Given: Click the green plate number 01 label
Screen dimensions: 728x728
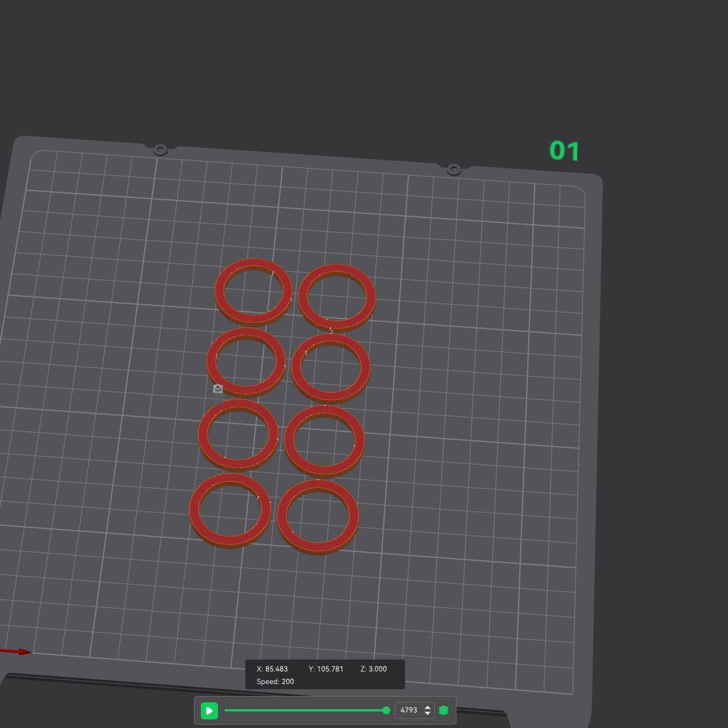Looking at the screenshot, I should click(564, 151).
